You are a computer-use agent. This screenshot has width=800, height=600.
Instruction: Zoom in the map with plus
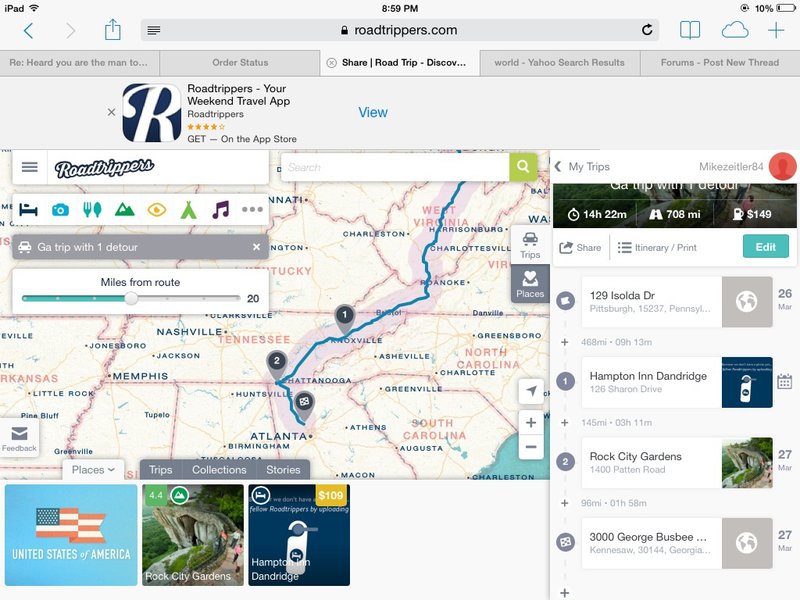[531, 422]
